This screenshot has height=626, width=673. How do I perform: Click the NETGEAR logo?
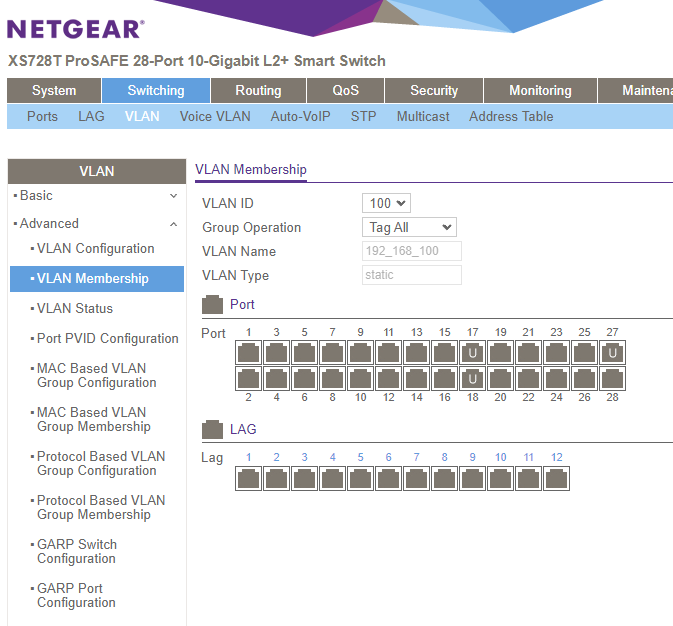pyautogui.click(x=76, y=29)
